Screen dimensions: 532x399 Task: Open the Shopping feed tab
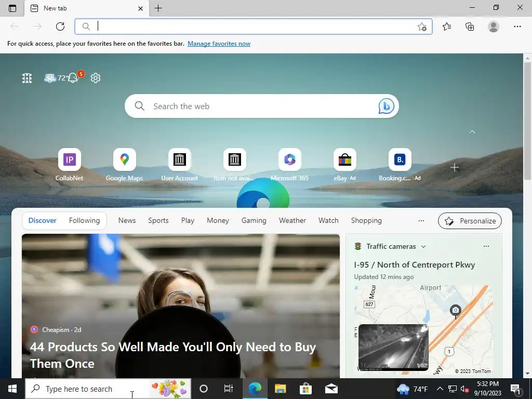(366, 220)
